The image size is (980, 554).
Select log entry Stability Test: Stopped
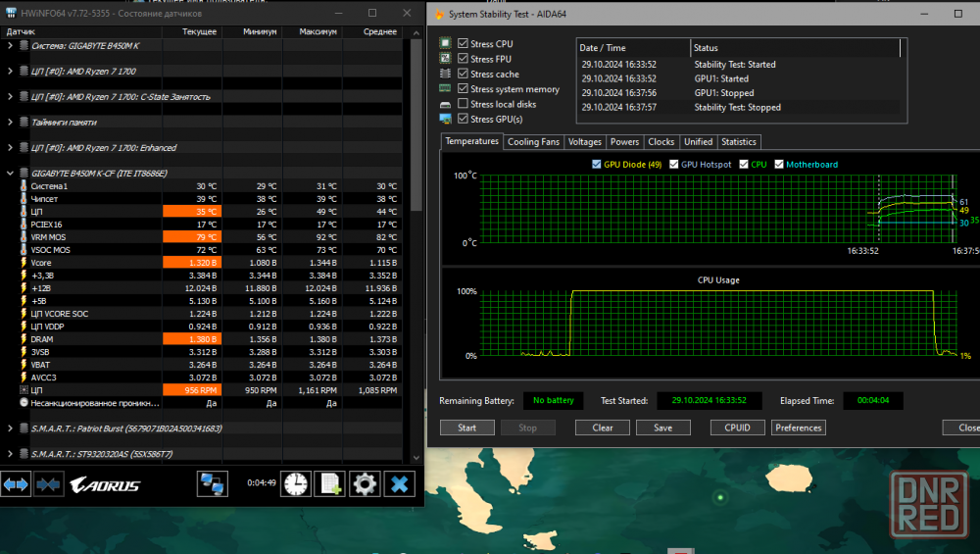pyautogui.click(x=738, y=107)
